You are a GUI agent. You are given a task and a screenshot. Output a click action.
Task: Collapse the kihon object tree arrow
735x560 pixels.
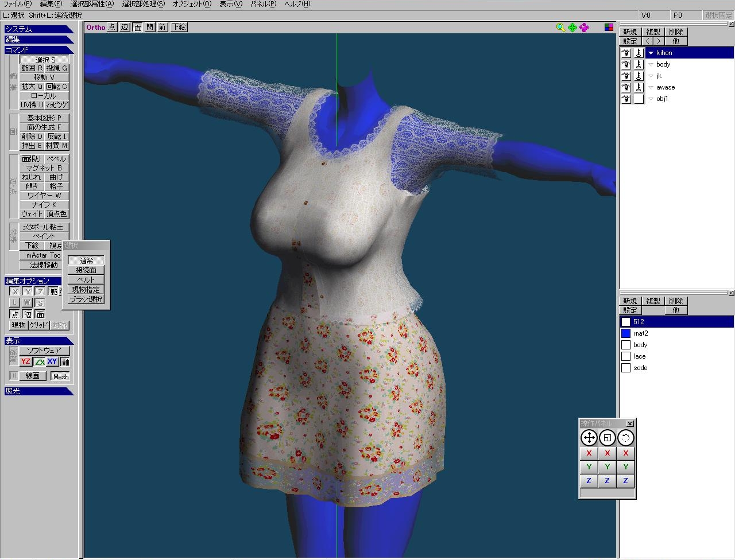point(651,53)
